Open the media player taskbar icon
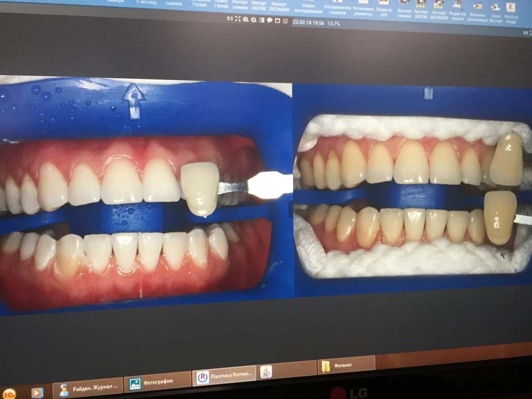The image size is (532, 399). [x=37, y=392]
